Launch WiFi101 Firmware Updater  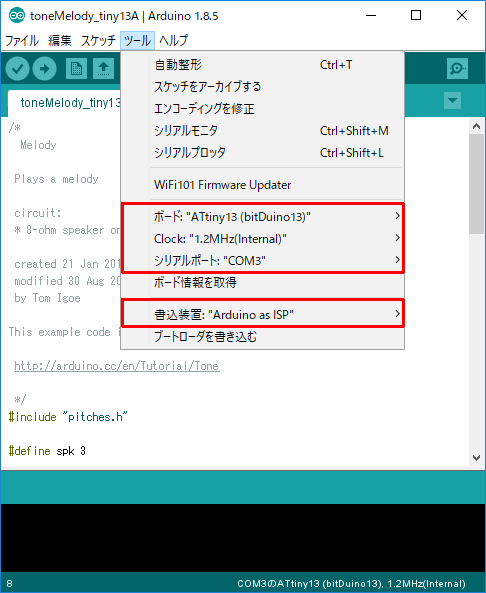(262, 185)
